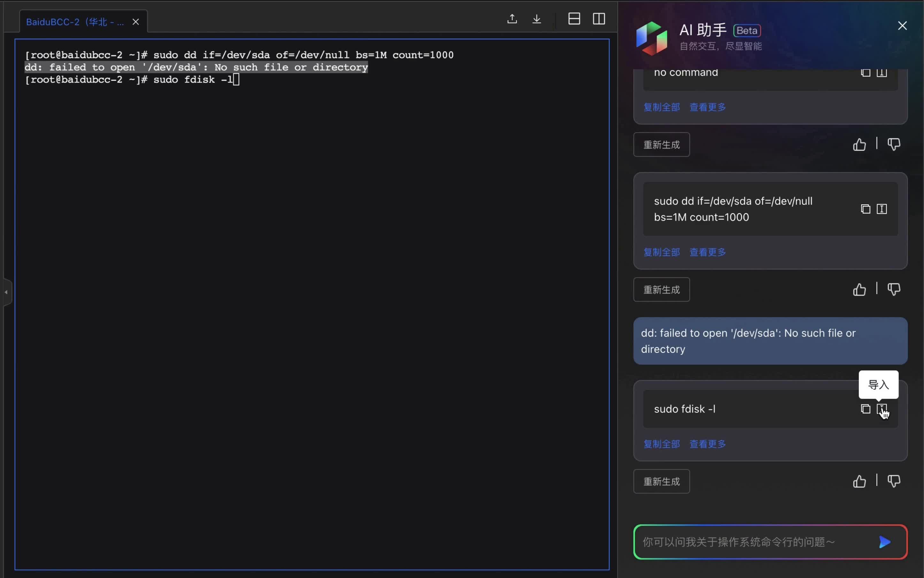Copy the sudo dd command using copy icon
Image resolution: width=924 pixels, height=578 pixels.
tap(865, 209)
